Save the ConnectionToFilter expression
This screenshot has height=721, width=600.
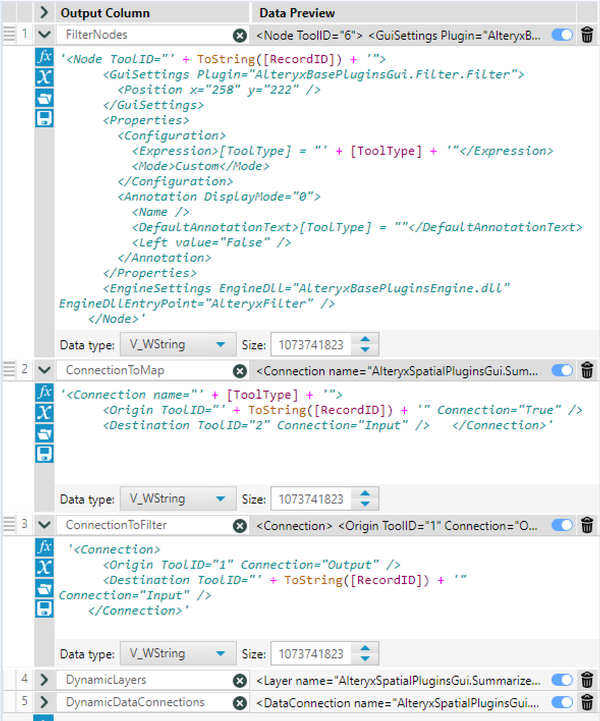tap(44, 608)
